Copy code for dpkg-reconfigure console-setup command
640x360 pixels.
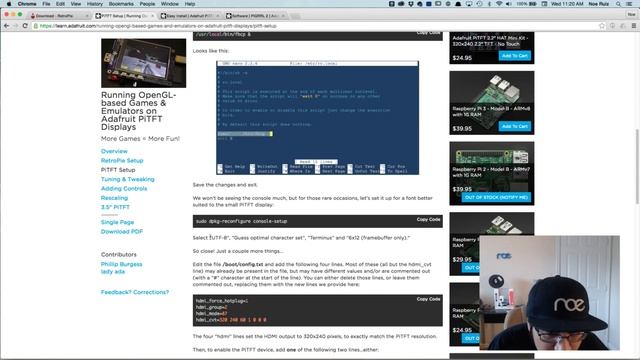pyautogui.click(x=428, y=220)
